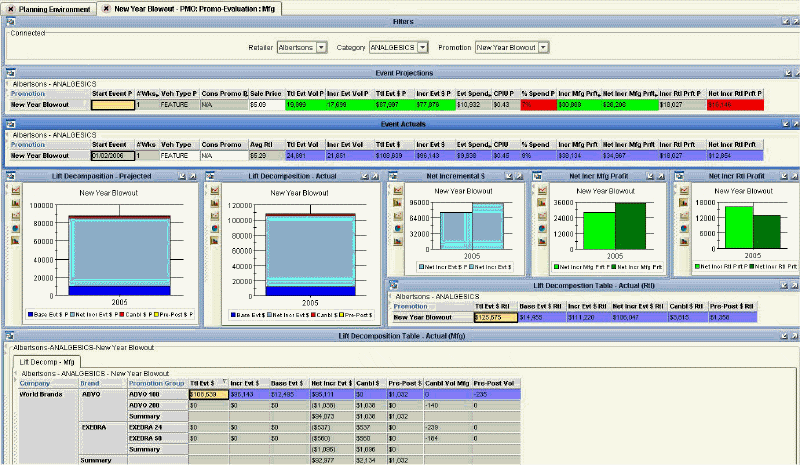Select the Lift Decomp - Mfg tab
Viewport: 800px width, 465px height.
pyautogui.click(x=47, y=362)
